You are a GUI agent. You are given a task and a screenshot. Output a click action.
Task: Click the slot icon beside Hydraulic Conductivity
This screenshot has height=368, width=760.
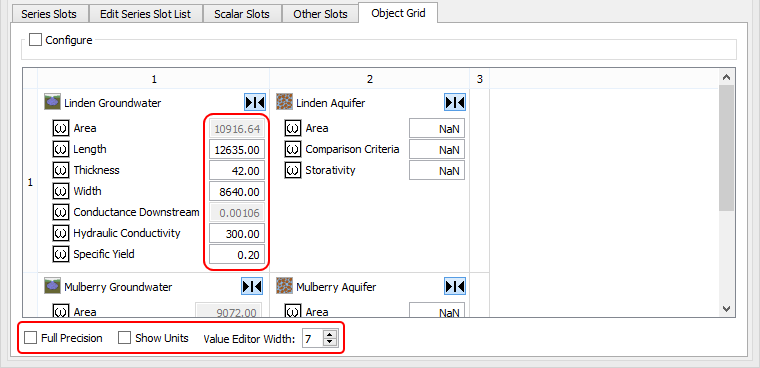click(61, 234)
